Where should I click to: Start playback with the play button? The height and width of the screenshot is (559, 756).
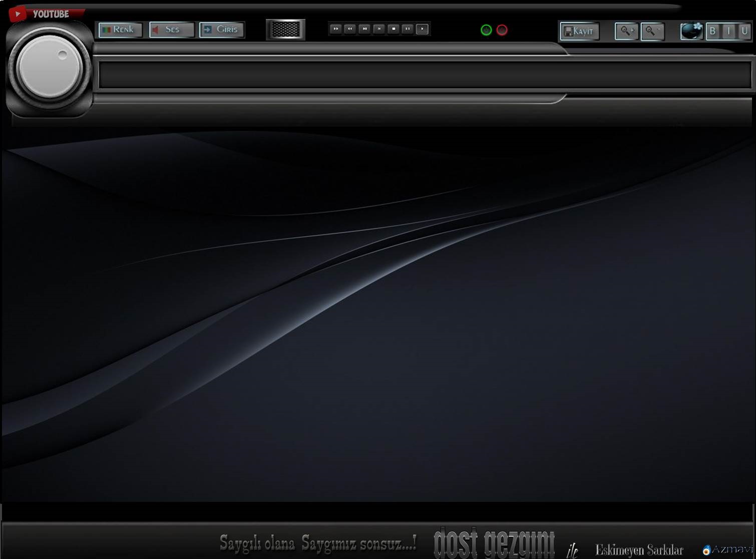[422, 29]
